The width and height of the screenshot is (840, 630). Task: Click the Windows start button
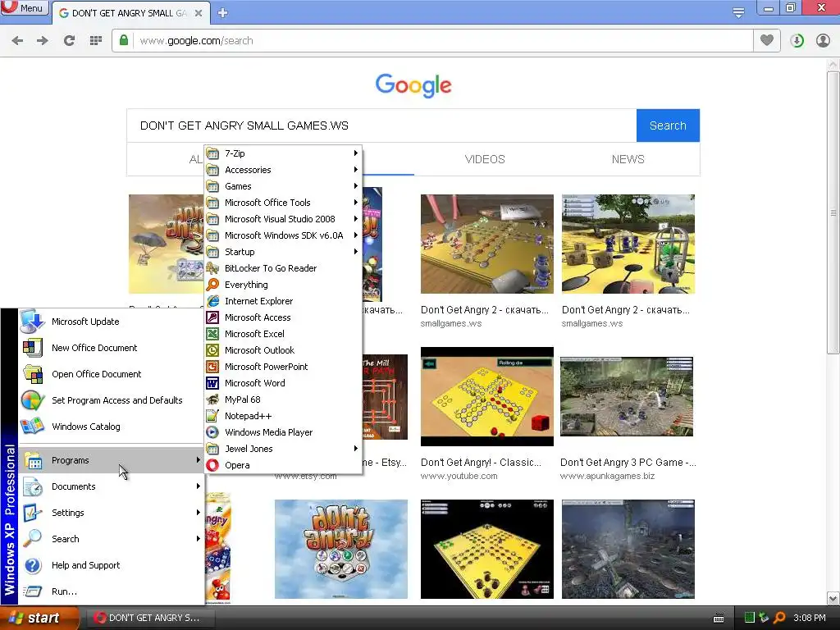(x=39, y=618)
